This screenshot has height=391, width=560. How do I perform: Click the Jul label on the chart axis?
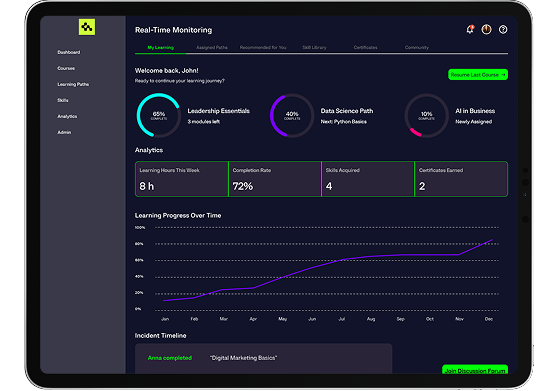coord(341,319)
